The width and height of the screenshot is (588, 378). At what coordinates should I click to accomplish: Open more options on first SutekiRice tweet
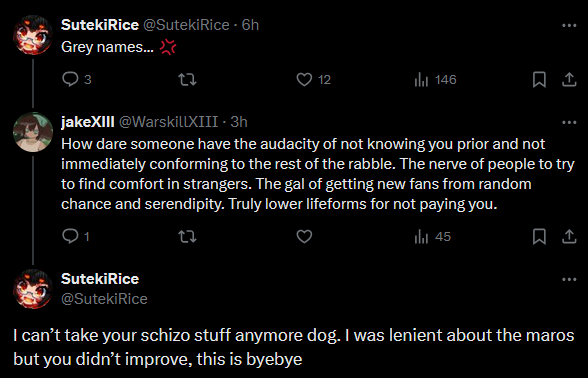569,26
